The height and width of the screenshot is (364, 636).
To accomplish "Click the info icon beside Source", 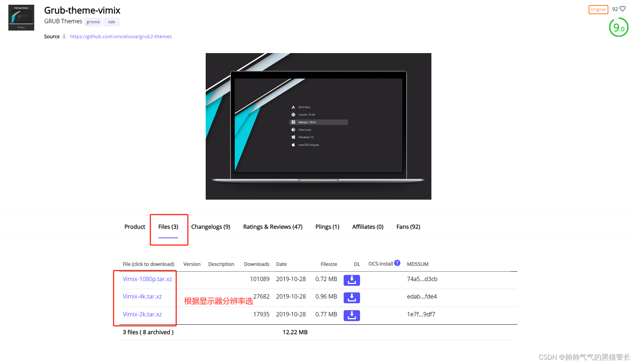I will tap(64, 36).
